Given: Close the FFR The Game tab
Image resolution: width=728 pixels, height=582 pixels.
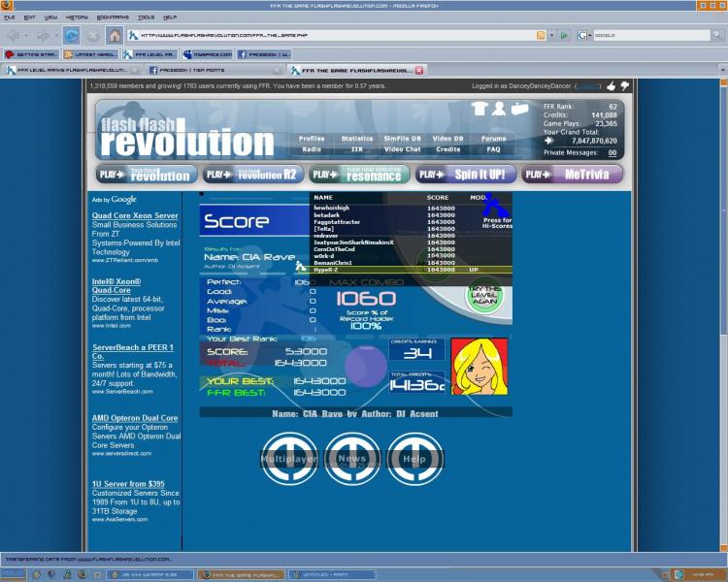Looking at the screenshot, I should [x=419, y=71].
